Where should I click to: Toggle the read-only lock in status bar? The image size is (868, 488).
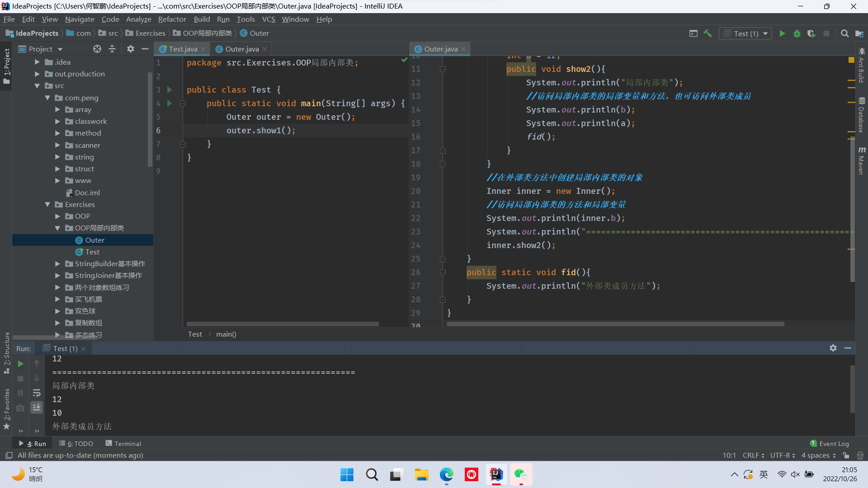pyautogui.click(x=846, y=455)
